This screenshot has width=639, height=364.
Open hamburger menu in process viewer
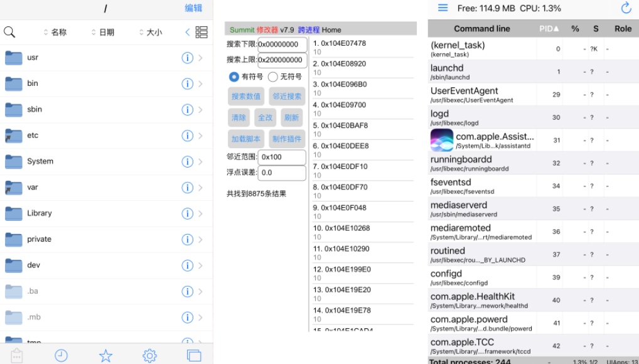click(443, 8)
